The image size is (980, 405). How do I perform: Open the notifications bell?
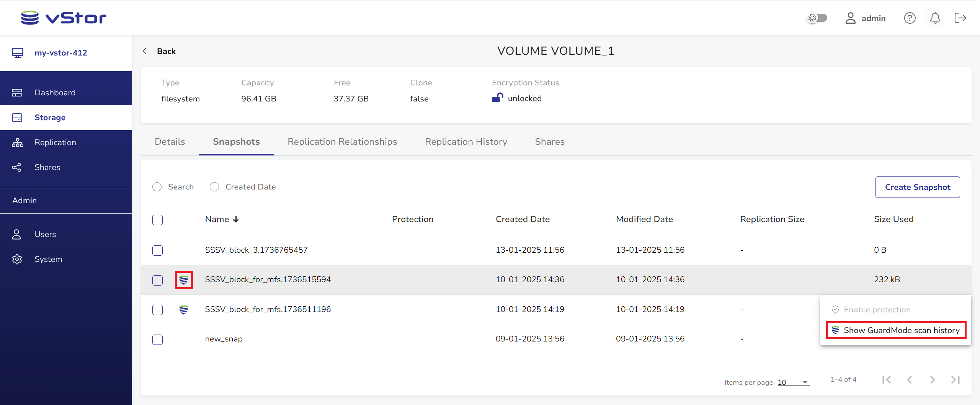[x=935, y=18]
